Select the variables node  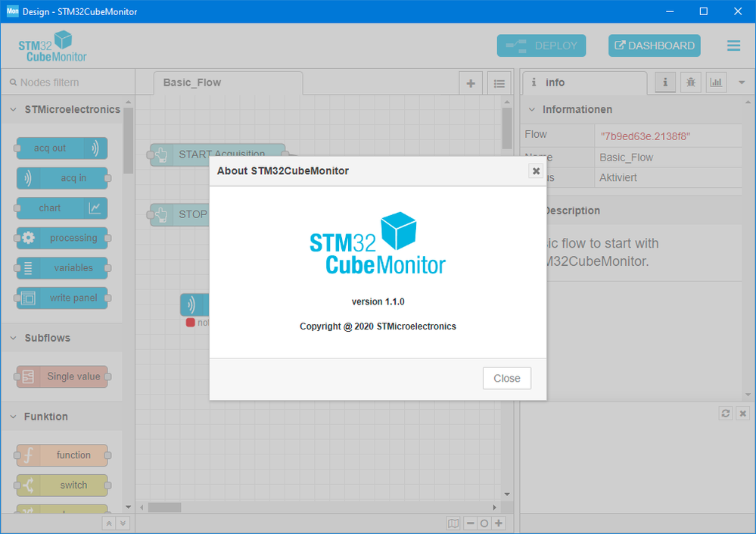pos(62,267)
